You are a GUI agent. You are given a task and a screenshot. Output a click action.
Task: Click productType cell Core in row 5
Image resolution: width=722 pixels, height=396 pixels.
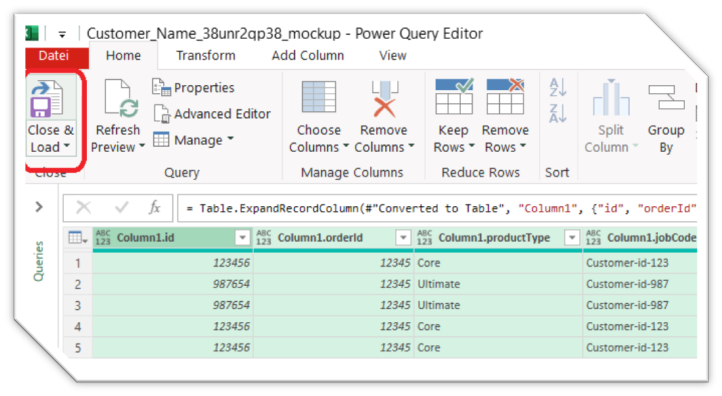point(498,348)
